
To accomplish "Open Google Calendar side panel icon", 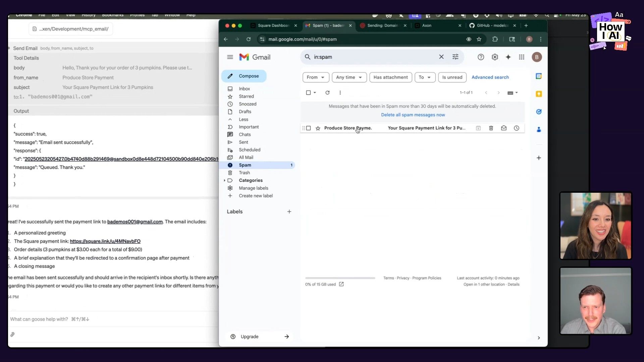I will (539, 76).
